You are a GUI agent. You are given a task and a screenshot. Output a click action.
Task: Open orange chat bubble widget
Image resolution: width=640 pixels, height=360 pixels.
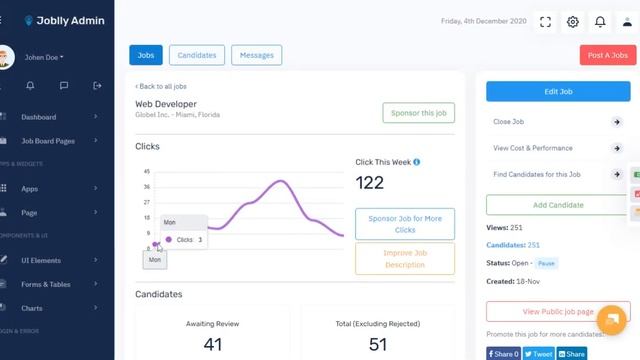(x=611, y=320)
